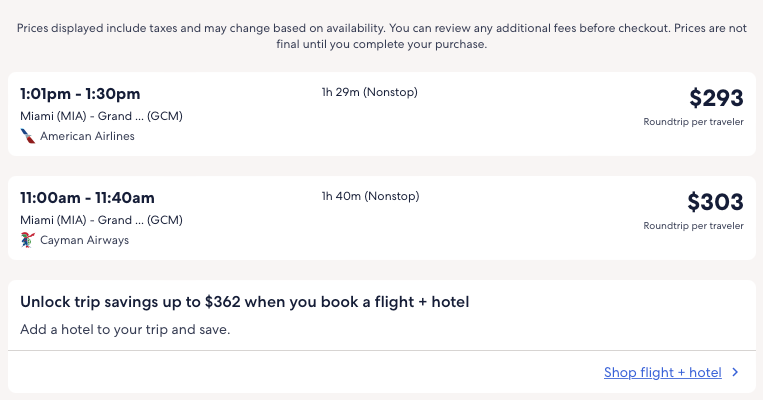This screenshot has width=763, height=400.
Task: Click the prices include taxes disclaimer text
Action: pos(381,36)
